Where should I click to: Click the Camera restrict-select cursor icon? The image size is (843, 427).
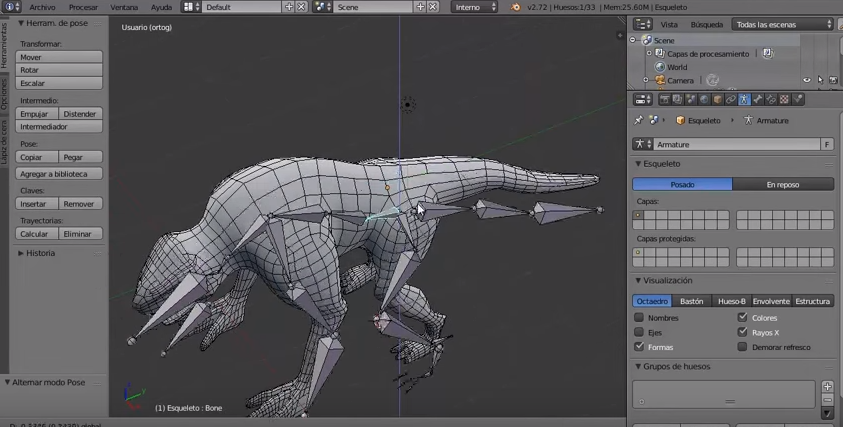[820, 80]
